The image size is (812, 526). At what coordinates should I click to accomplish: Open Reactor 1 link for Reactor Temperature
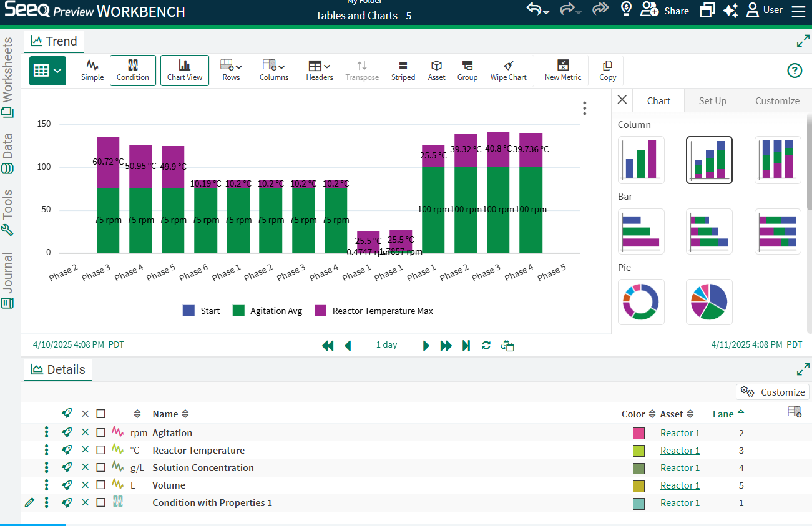pyautogui.click(x=680, y=450)
